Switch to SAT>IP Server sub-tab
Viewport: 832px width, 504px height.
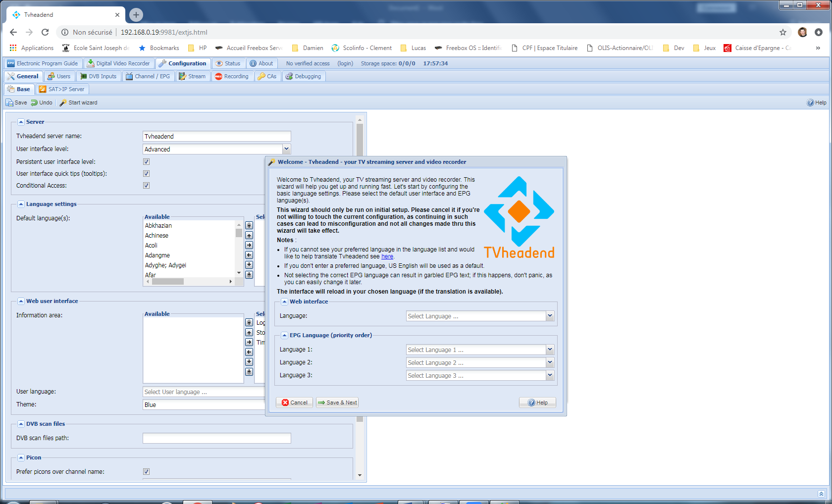(62, 89)
